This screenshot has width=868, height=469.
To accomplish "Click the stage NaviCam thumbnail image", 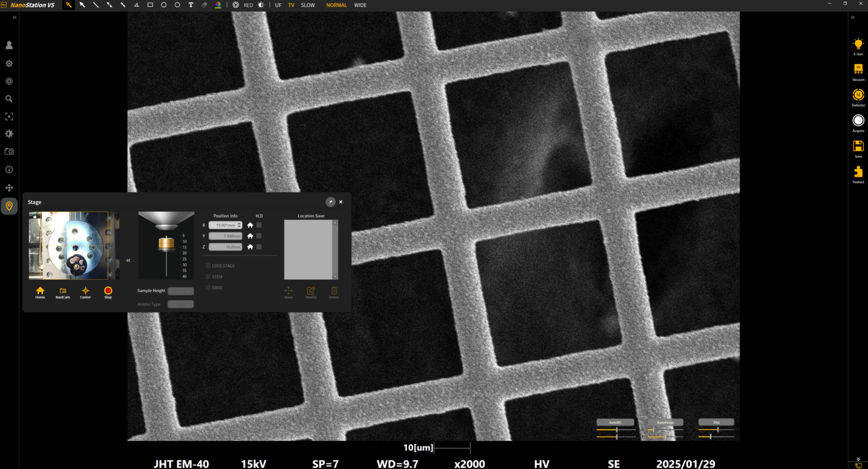I will coord(74,246).
